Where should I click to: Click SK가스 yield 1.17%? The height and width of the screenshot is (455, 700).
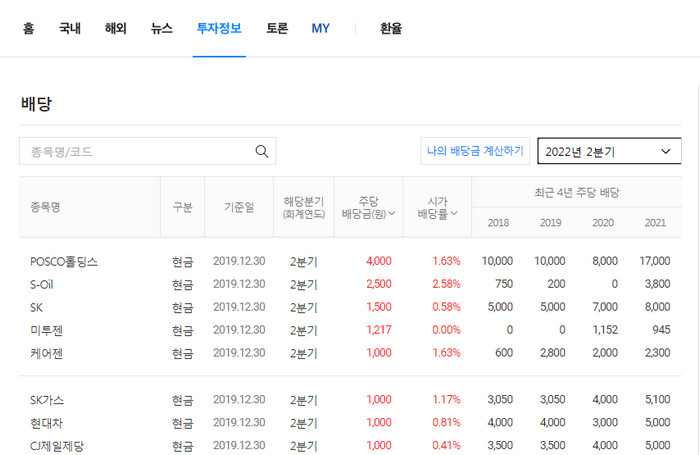pos(446,399)
